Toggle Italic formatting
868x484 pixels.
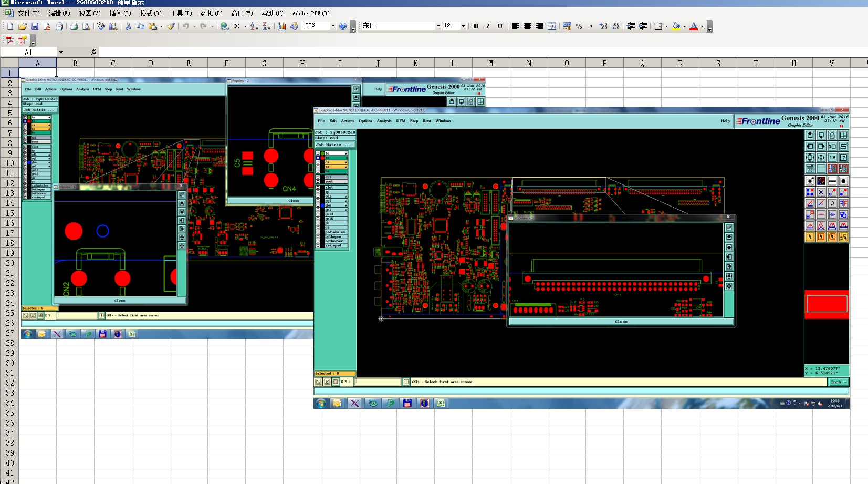tap(488, 26)
